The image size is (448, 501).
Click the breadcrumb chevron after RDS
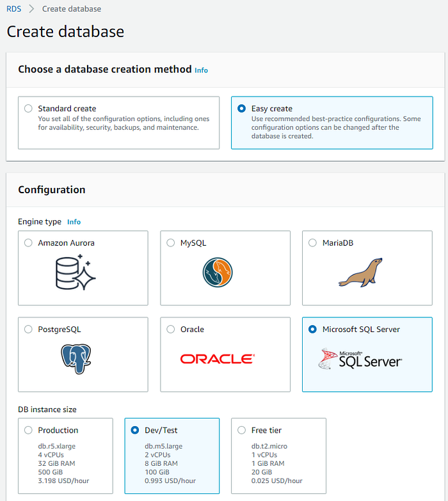(x=31, y=9)
